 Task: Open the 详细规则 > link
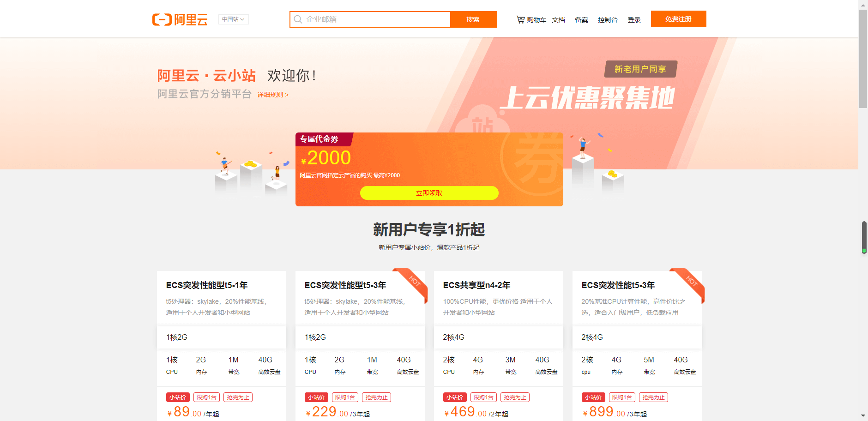pos(273,95)
